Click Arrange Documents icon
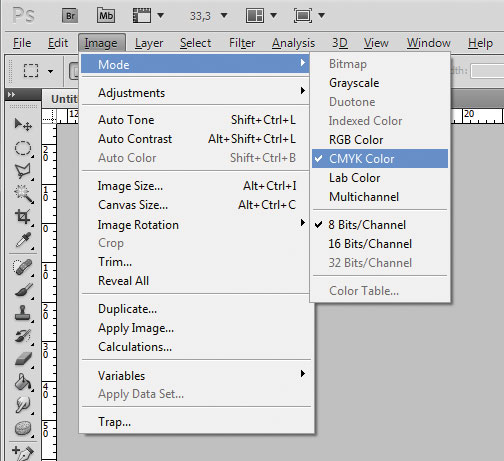The height and width of the screenshot is (461, 504). click(x=255, y=16)
